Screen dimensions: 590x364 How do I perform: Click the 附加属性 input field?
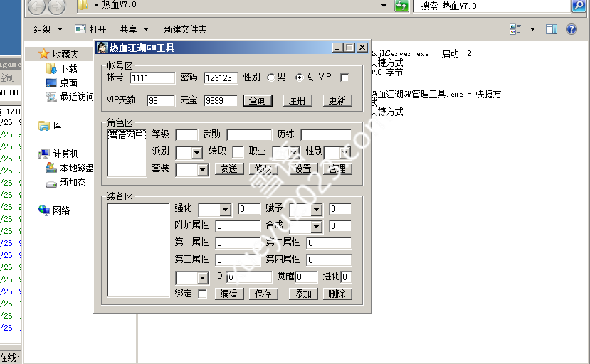(238, 226)
